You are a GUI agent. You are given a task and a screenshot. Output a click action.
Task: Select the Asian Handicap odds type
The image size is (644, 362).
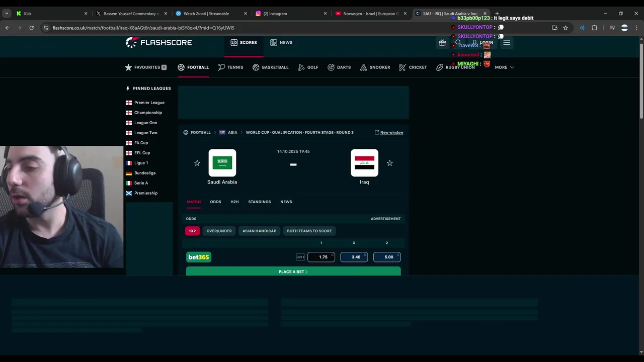point(259,231)
